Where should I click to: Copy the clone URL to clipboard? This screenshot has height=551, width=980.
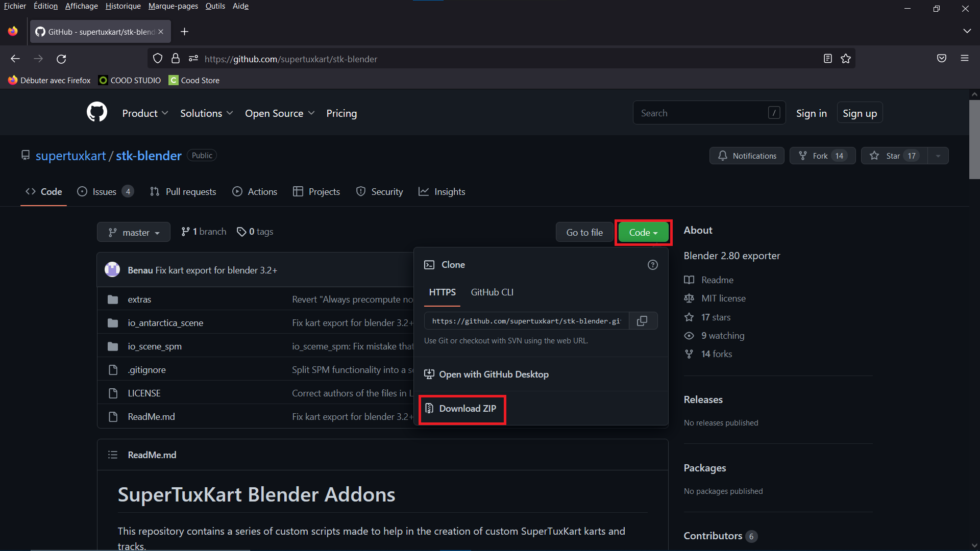pyautogui.click(x=642, y=321)
